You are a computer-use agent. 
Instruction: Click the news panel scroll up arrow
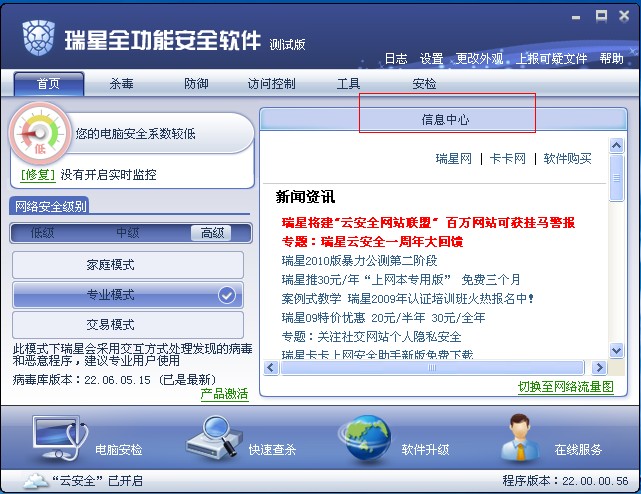(x=616, y=145)
